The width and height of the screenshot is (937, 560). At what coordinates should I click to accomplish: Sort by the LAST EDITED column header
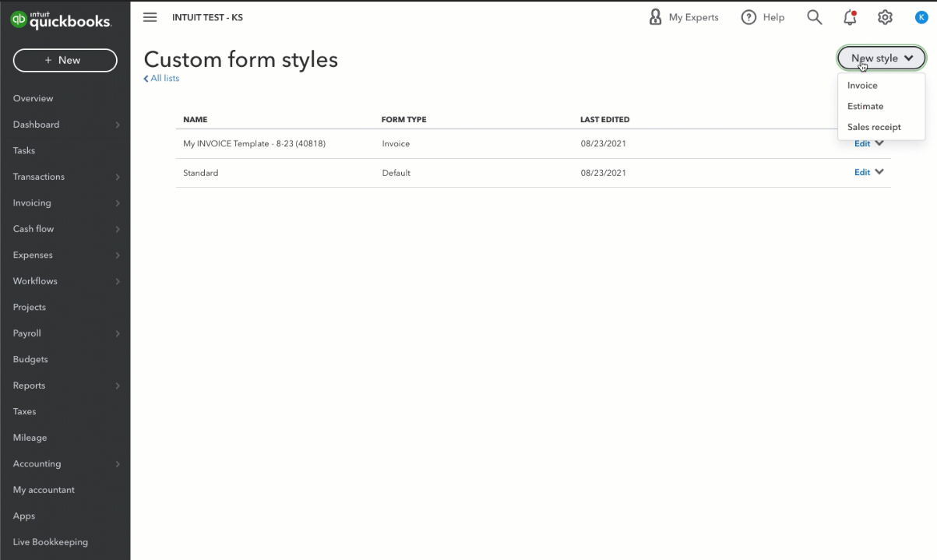coord(605,120)
